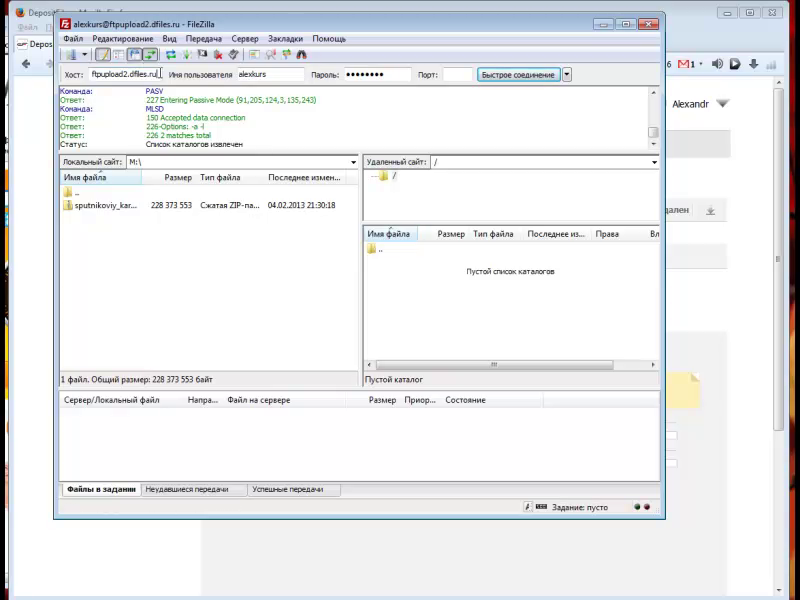
Task: Click the Refresh file lists icon
Action: click(x=171, y=55)
